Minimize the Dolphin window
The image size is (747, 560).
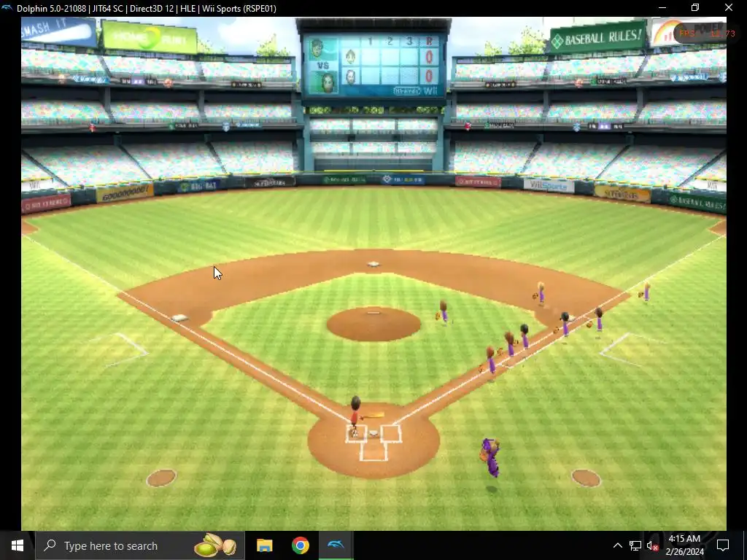point(662,7)
